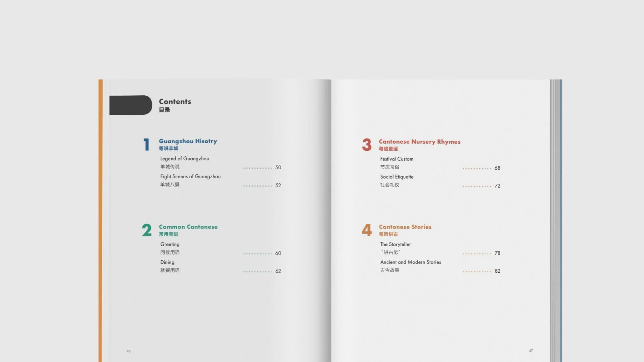Open the Cantonese Nursery Rhymes chapter title
The height and width of the screenshot is (362, 644).
coord(419,142)
